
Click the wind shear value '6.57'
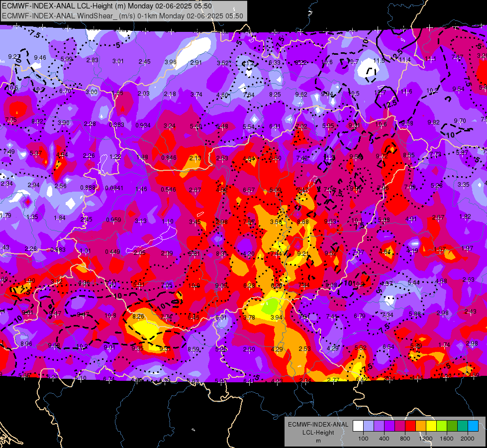(x=249, y=190)
